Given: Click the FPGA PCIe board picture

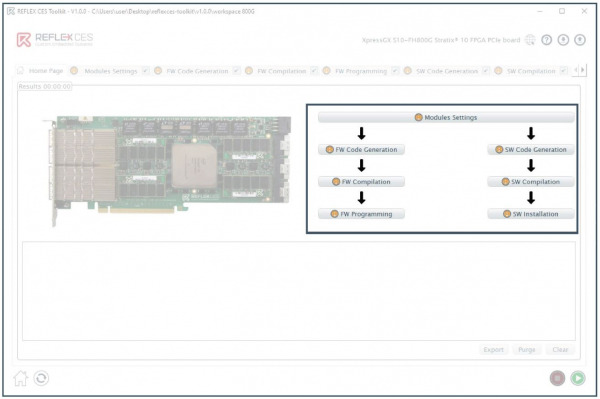Looking at the screenshot, I should 166,170.
